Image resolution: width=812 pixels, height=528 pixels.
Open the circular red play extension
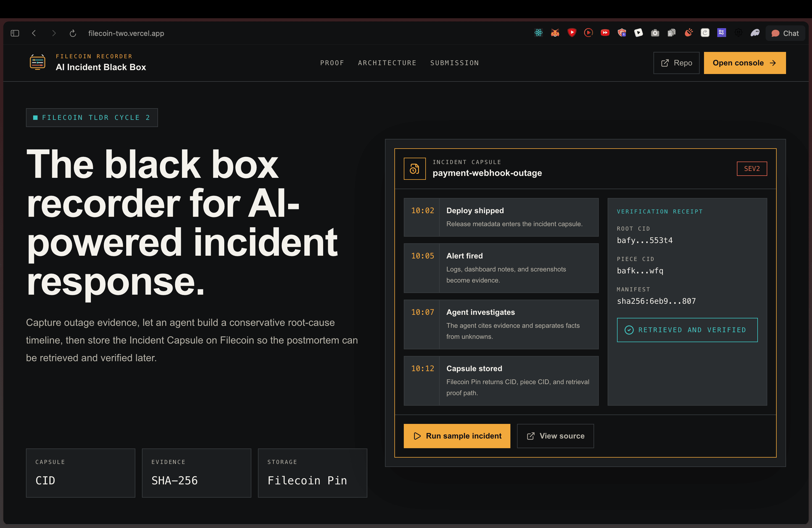point(589,33)
